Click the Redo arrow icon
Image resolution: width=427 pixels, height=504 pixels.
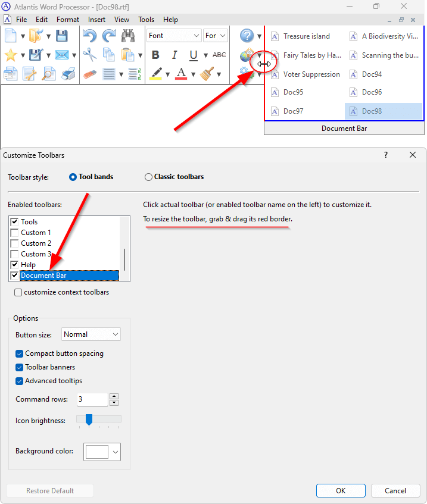click(x=109, y=36)
